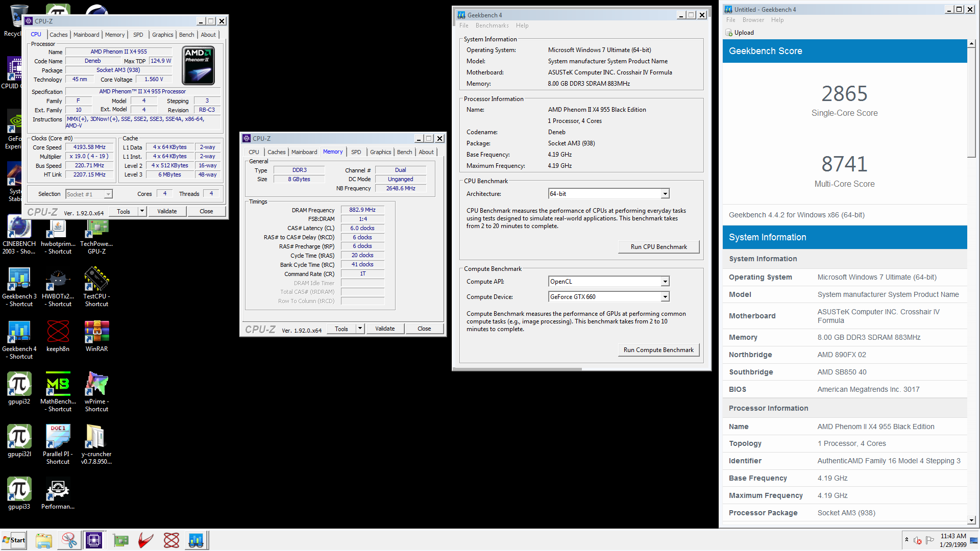
Task: Click the red bird taskbar icon
Action: tap(146, 540)
